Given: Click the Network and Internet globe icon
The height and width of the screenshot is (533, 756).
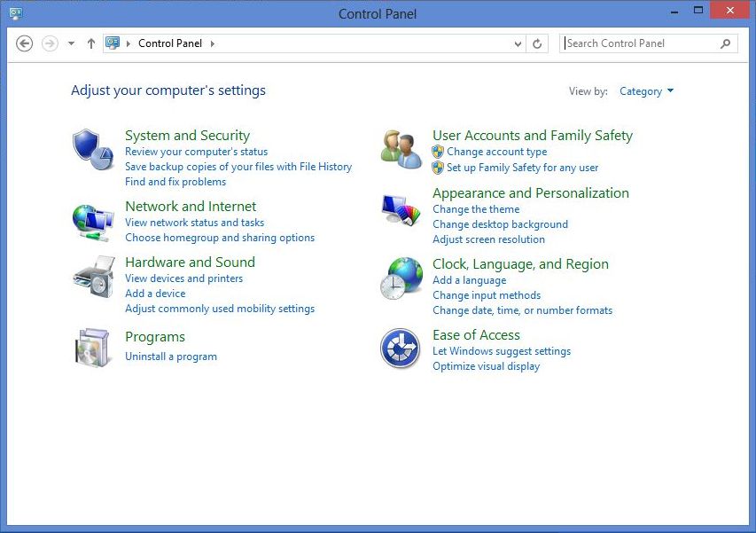Looking at the screenshot, I should pyautogui.click(x=93, y=223).
